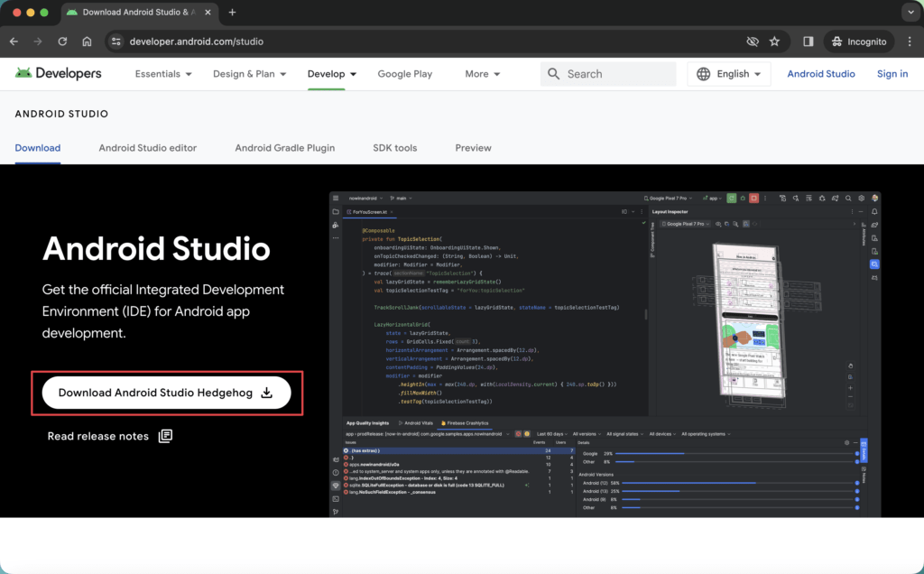Expand the Design & Plan menu

click(x=249, y=74)
